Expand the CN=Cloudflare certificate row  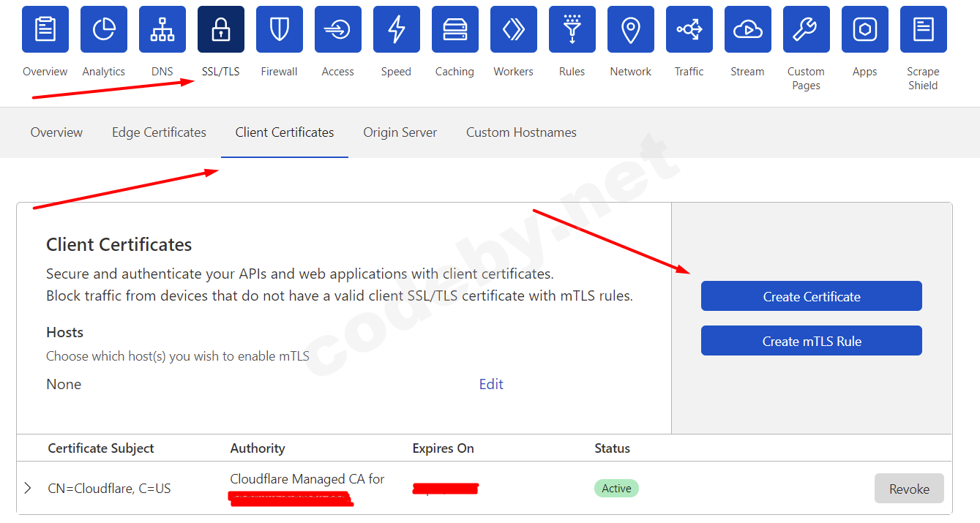(28, 488)
